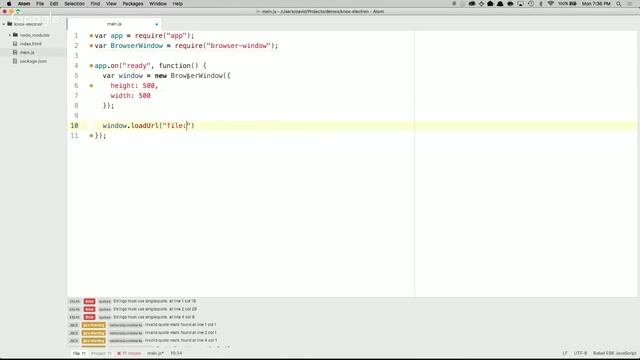Click the BrowserWindow variable on line 2
The height and width of the screenshot is (360, 640).
(x=137, y=46)
